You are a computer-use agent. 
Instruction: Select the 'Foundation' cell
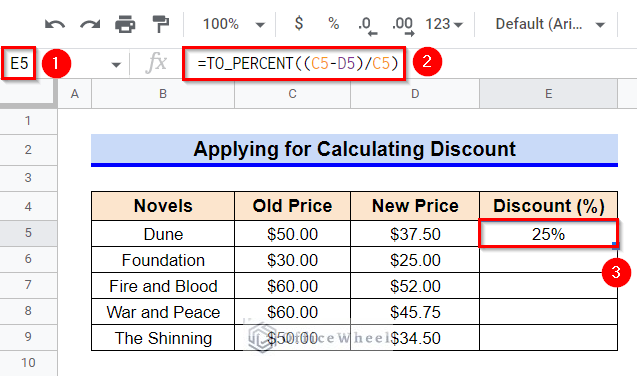(163, 260)
